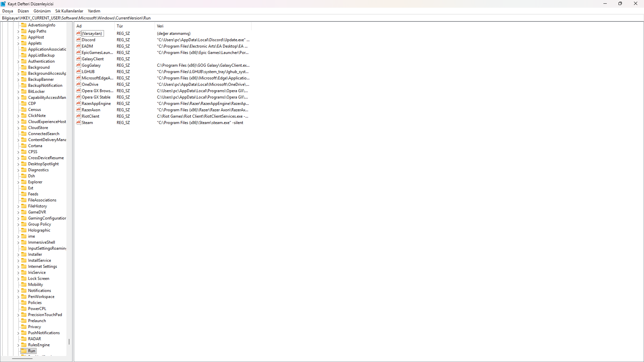Select the RazerAppEngine value icon
Screen dimensions: 644x362
(78, 103)
